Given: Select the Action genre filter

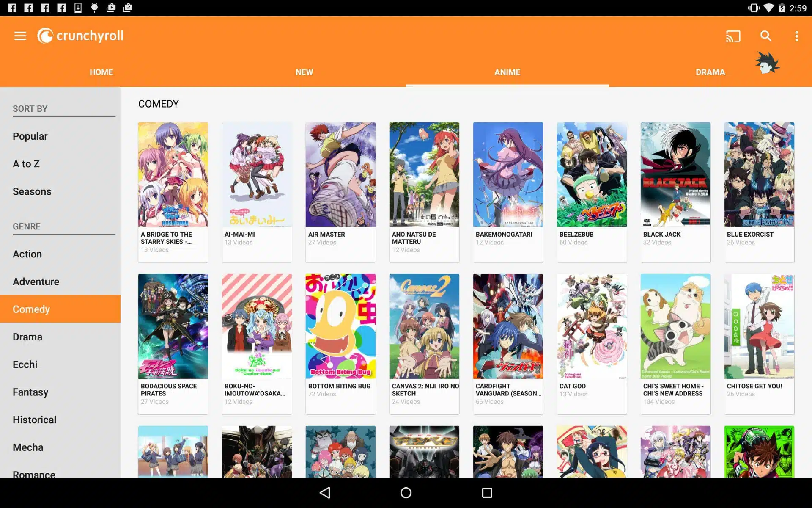Looking at the screenshot, I should click(27, 254).
